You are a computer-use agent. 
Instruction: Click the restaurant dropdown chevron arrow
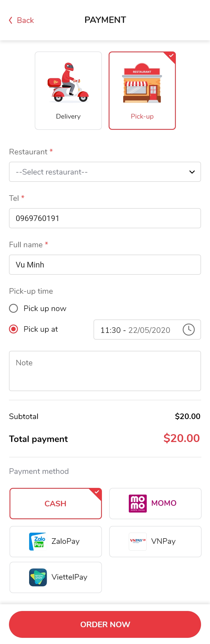(192, 172)
